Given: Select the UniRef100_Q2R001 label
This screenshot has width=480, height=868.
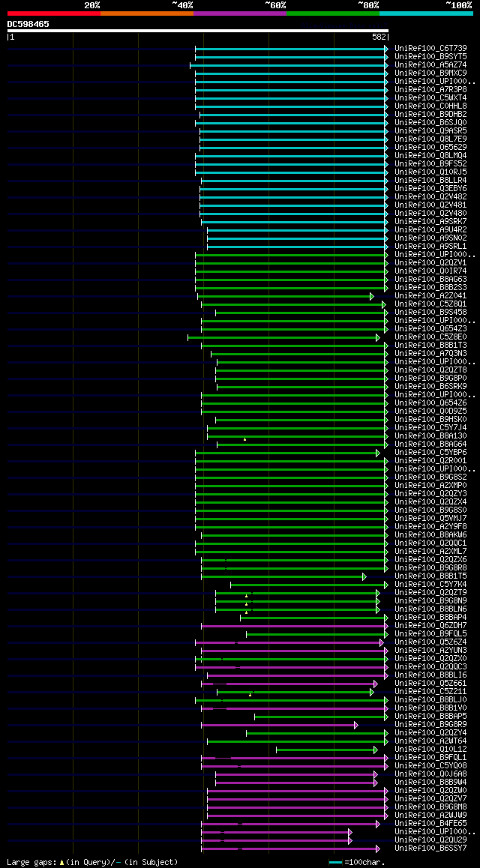Looking at the screenshot, I should click(x=430, y=461).
